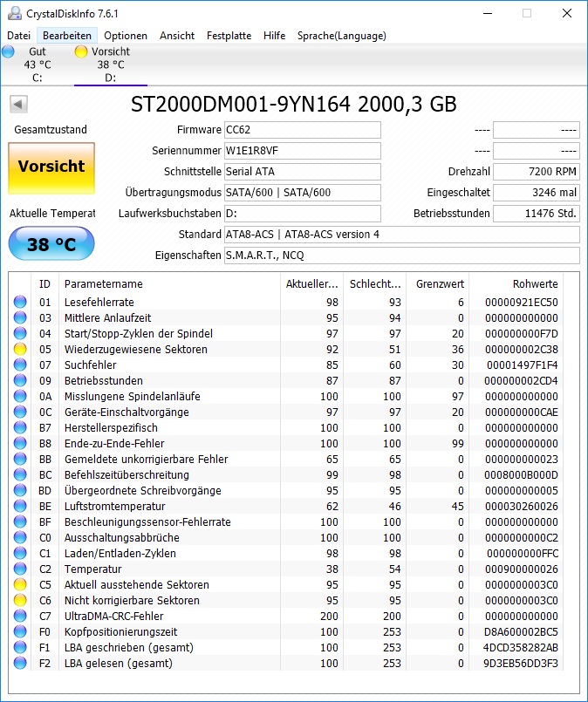Click the Parametername column header

coord(169,283)
